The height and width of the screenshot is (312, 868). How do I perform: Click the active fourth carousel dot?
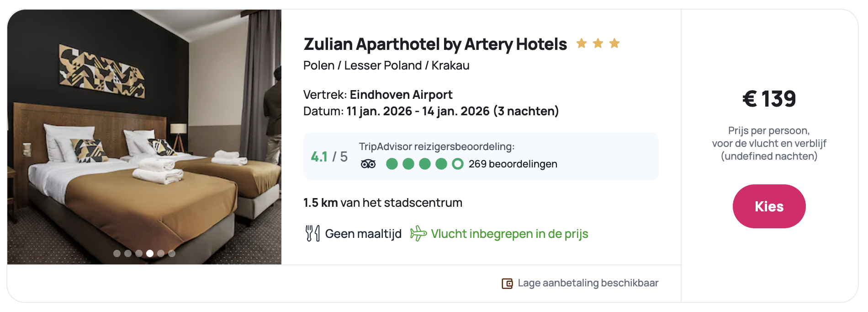coord(150,253)
